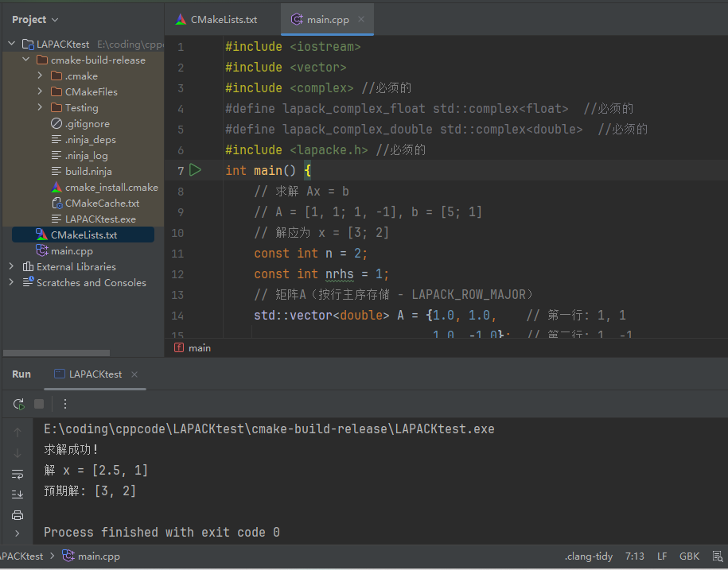Click the print icon in the Run console
This screenshot has width=728, height=570.
coord(18,515)
